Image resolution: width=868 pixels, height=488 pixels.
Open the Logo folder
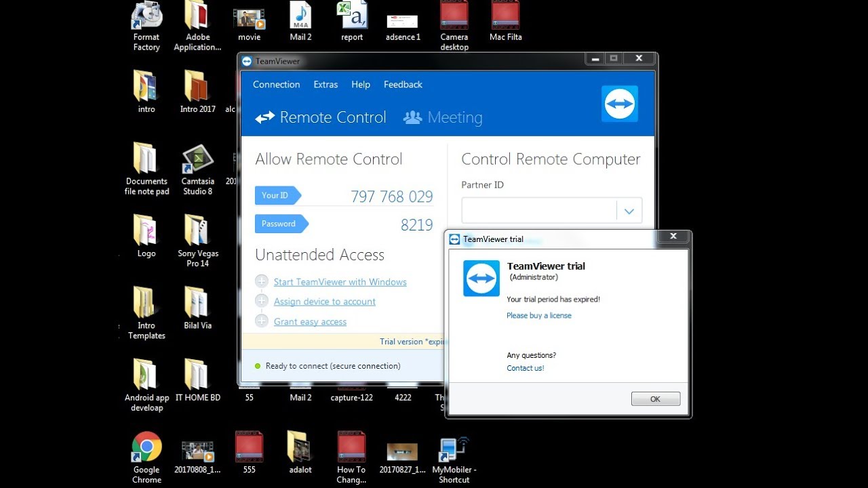pos(146,236)
